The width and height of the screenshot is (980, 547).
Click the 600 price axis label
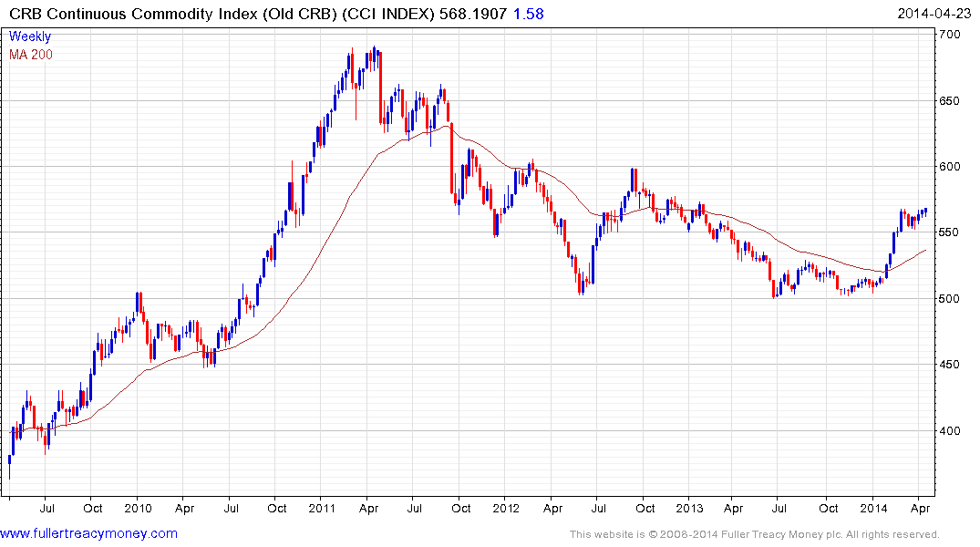click(949, 166)
